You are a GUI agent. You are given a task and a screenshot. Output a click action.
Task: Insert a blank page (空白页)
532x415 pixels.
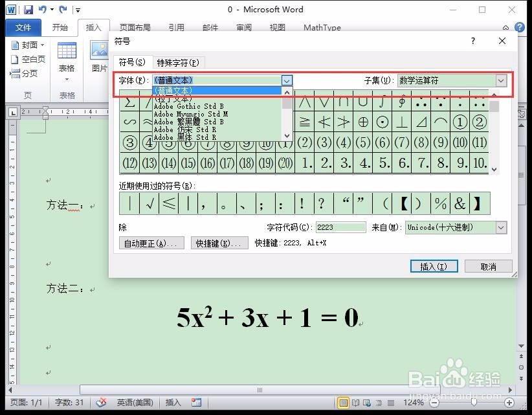[28, 60]
